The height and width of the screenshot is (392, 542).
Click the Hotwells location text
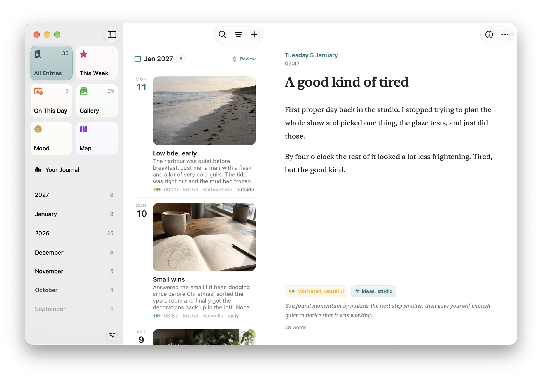pyautogui.click(x=213, y=316)
